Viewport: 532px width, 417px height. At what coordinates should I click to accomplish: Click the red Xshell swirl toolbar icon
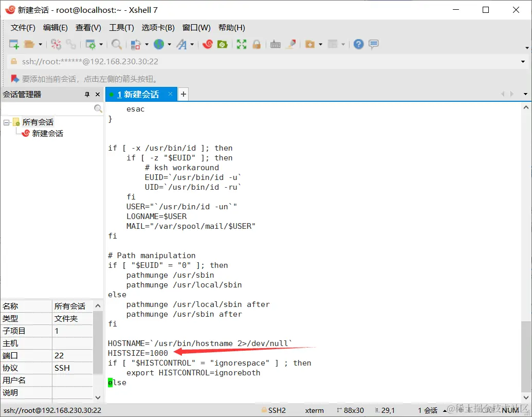[207, 44]
